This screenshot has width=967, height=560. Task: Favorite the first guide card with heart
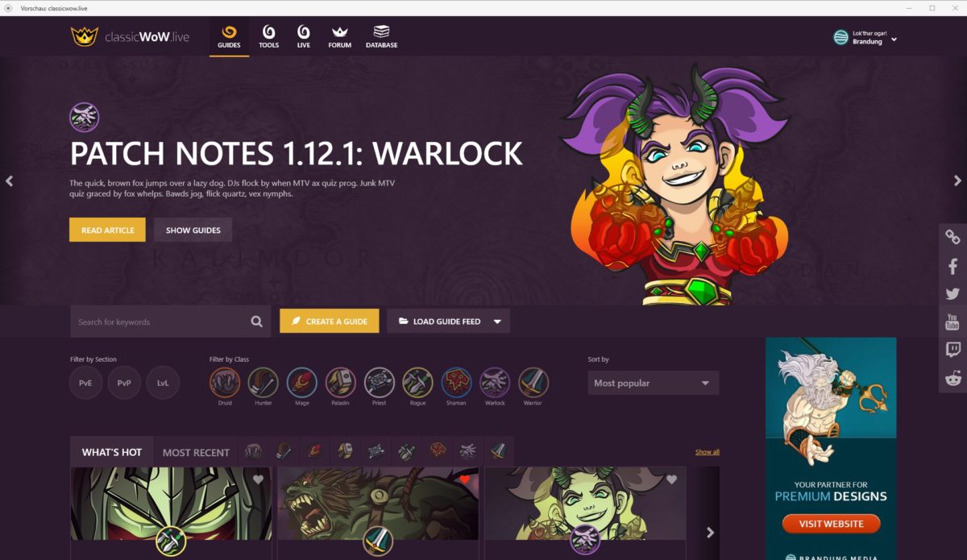click(258, 479)
